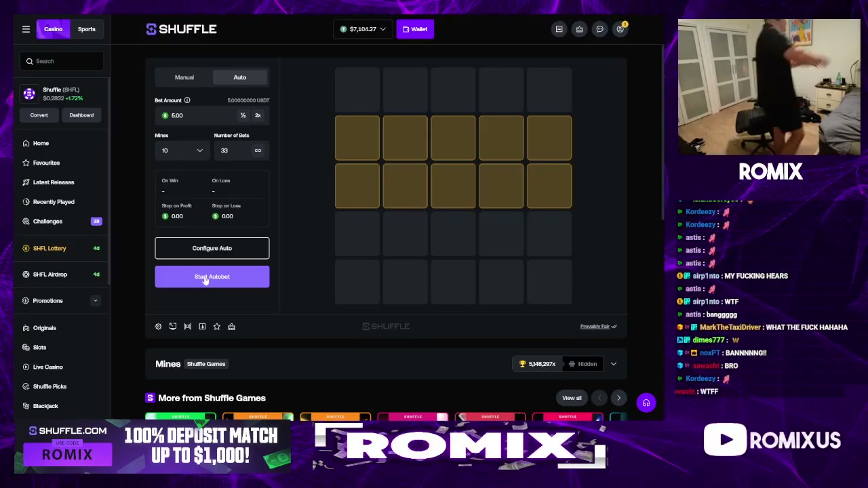
Task: Select the Auto betting mode
Action: click(240, 77)
